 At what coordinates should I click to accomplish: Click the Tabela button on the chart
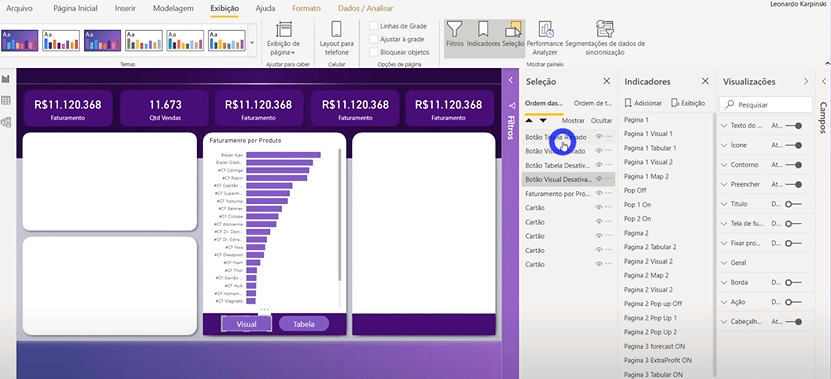click(x=304, y=324)
